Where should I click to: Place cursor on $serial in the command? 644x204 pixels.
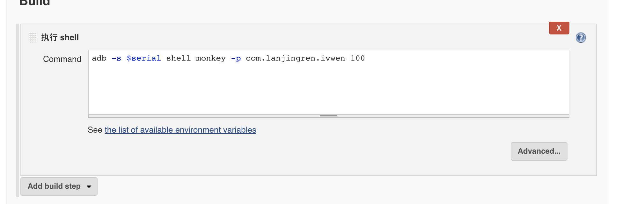click(x=143, y=58)
